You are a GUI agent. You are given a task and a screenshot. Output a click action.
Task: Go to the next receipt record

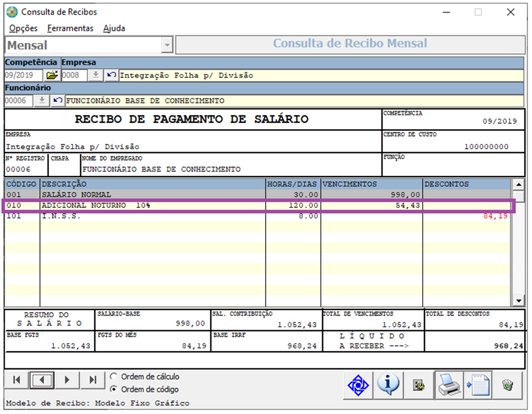[x=67, y=380]
